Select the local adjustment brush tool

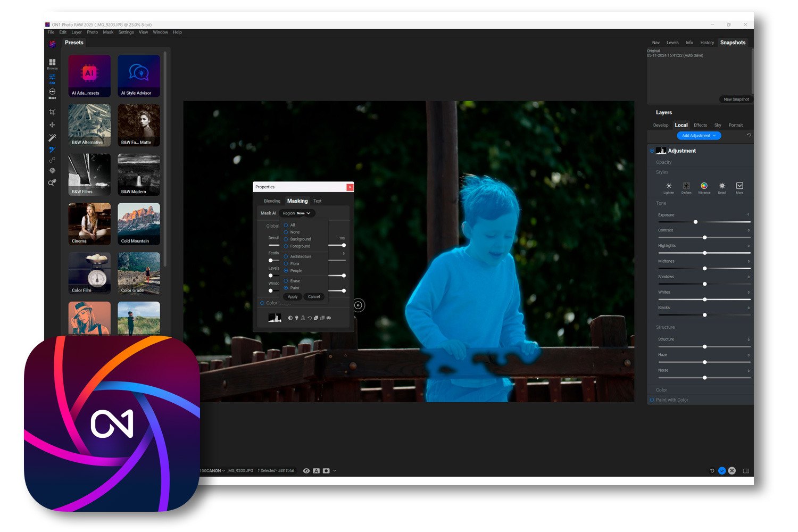coord(52,149)
